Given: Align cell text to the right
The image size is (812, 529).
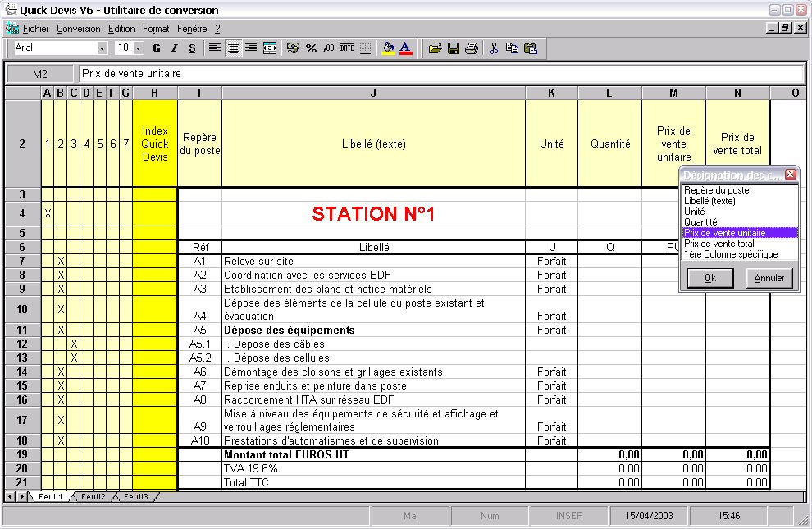Looking at the screenshot, I should pos(251,48).
